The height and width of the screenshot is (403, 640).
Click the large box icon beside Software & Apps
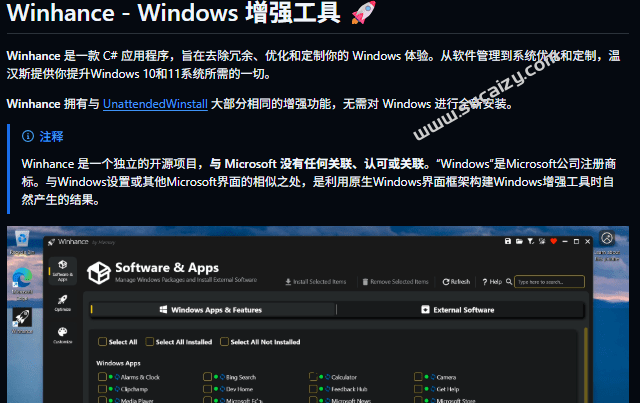pos(99,273)
